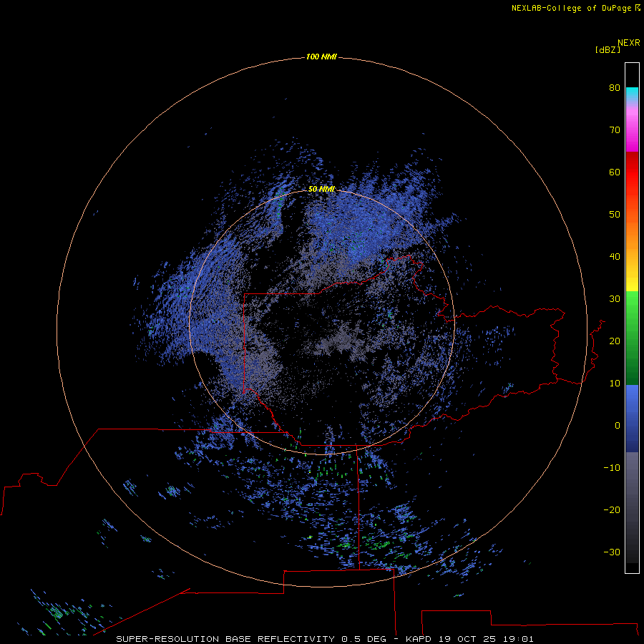Screen dimensions: 644x644
Task: Click the 10 value on dBZ scale
Action: [x=615, y=384]
